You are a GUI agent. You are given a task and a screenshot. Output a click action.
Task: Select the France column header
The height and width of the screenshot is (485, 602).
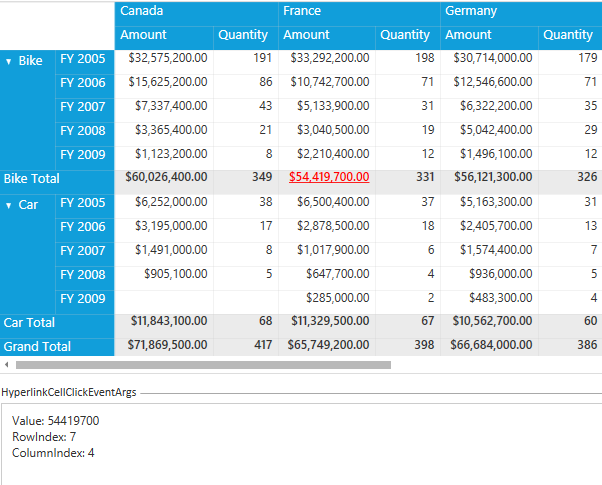tap(302, 11)
